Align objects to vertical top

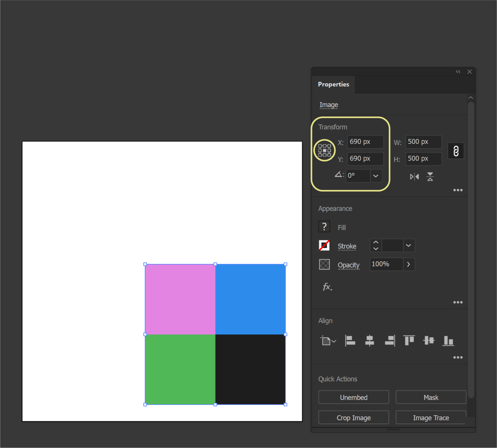coord(409,340)
